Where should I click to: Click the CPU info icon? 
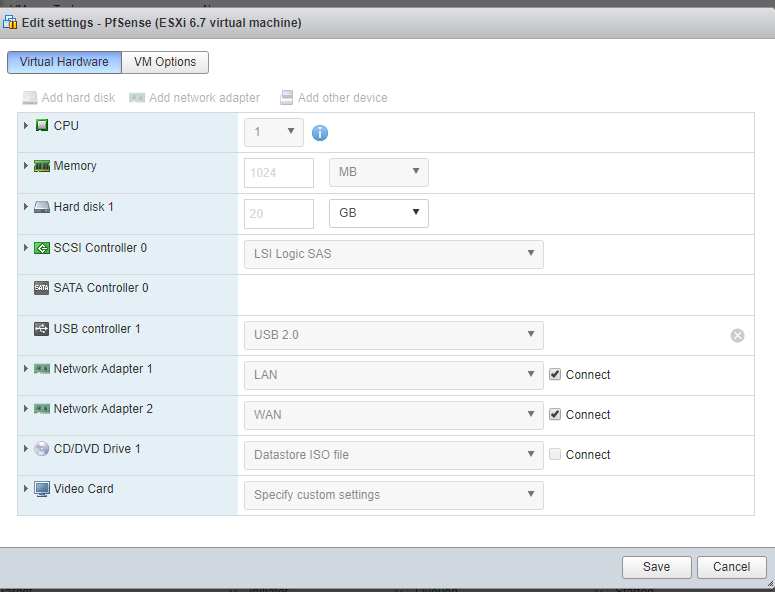click(320, 133)
